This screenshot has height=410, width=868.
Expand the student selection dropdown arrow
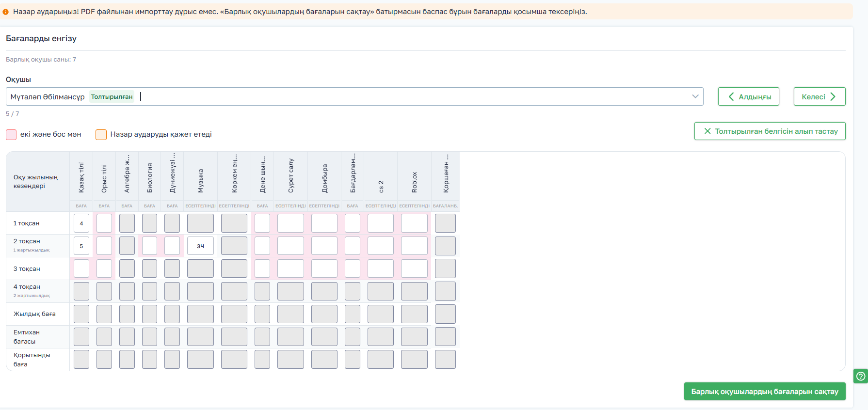[695, 96]
